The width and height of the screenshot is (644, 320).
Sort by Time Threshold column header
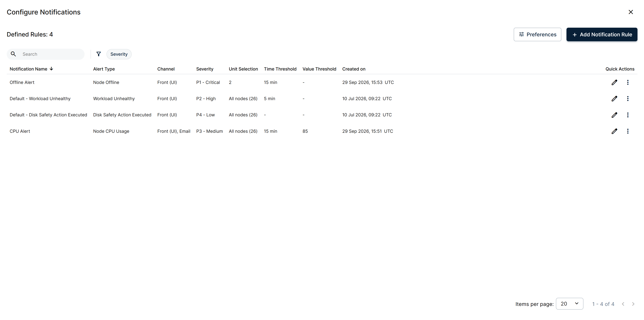280,69
